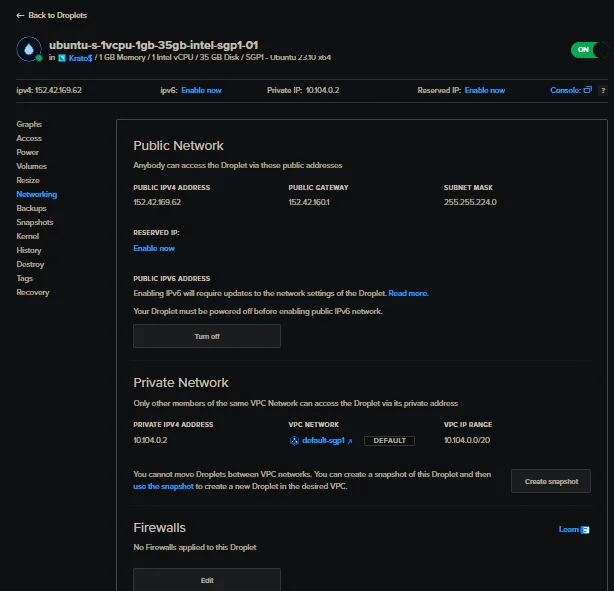
Task: Open the Snapshots section
Action: click(x=35, y=222)
